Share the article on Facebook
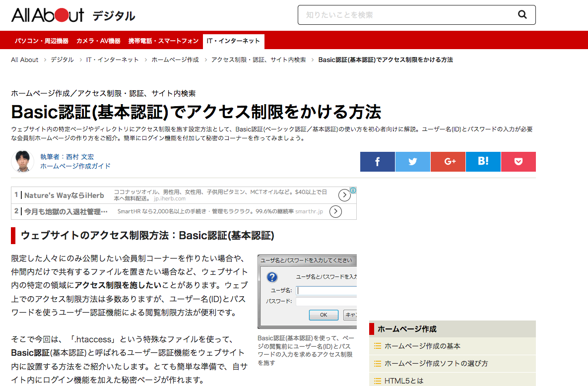 pos(377,161)
